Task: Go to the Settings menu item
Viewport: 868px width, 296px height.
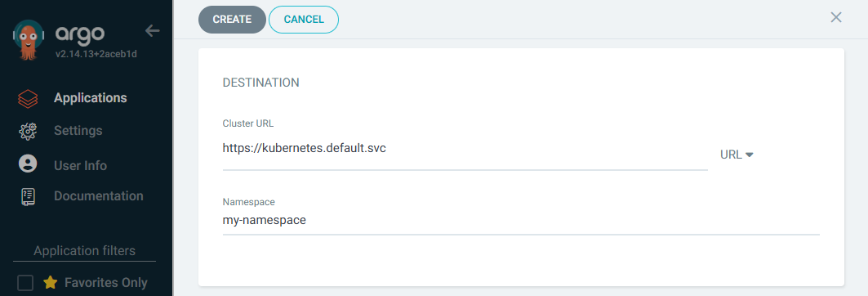Action: coord(78,131)
